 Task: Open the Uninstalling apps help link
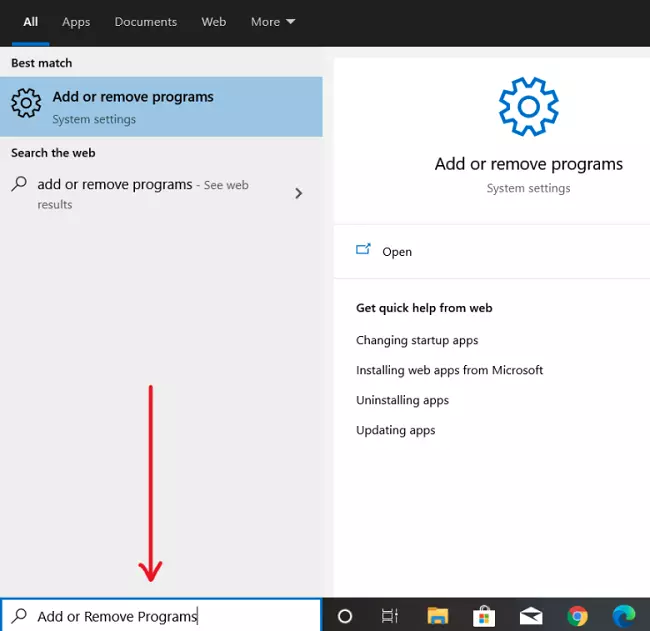[x=402, y=400]
